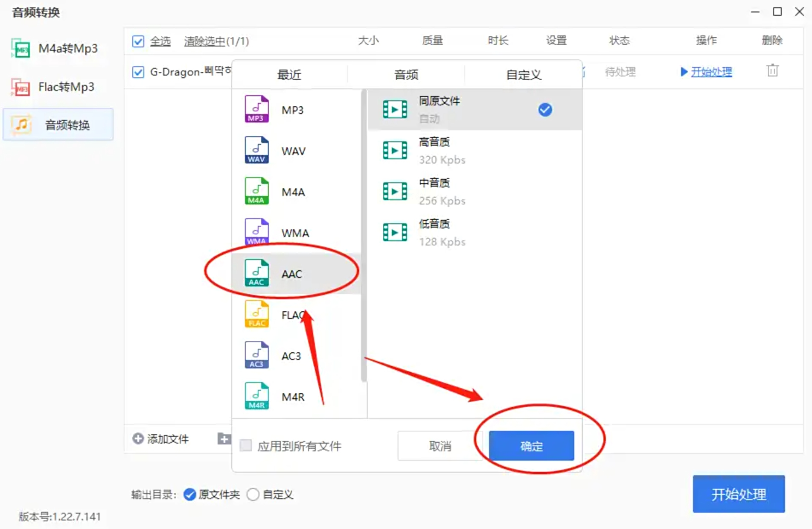This screenshot has height=529, width=812.
Task: Select the 自定义 output directory radio
Action: click(253, 494)
